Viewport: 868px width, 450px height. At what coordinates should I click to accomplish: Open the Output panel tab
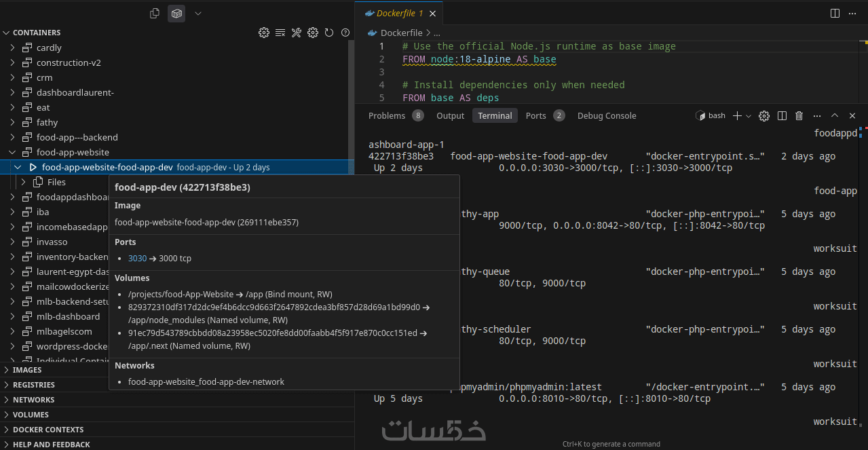[451, 115]
